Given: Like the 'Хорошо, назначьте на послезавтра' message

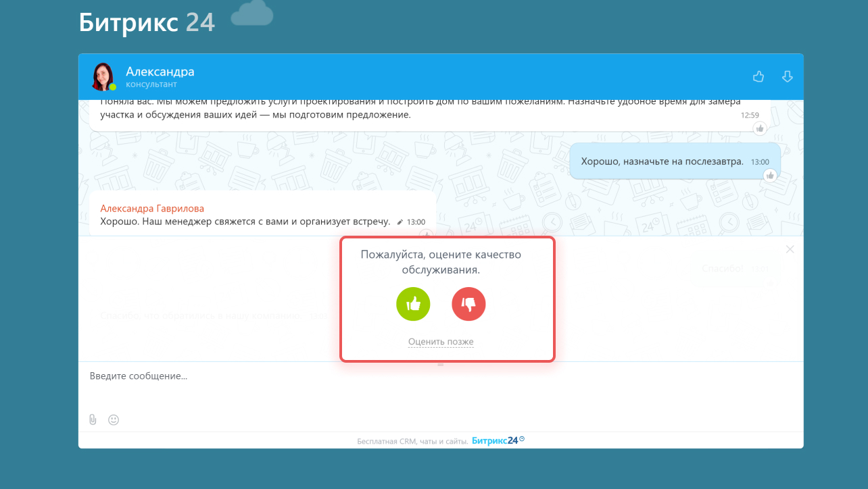Looking at the screenshot, I should [x=769, y=176].
